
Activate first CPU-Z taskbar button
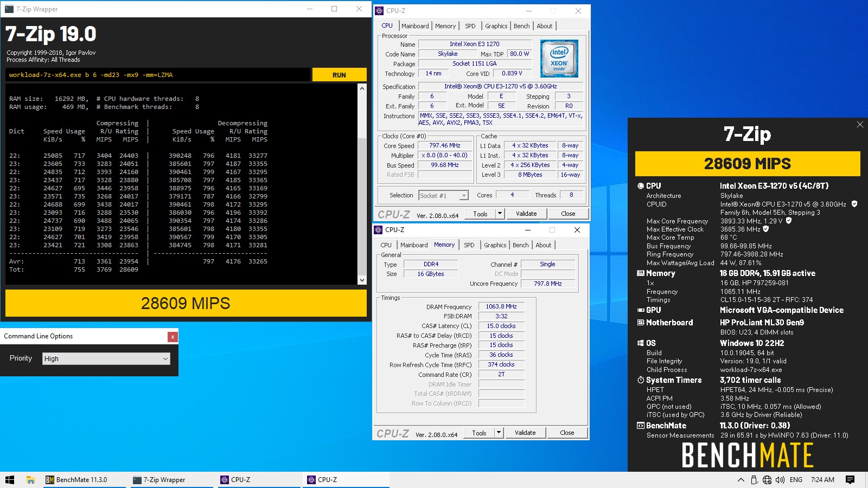[259, 480]
